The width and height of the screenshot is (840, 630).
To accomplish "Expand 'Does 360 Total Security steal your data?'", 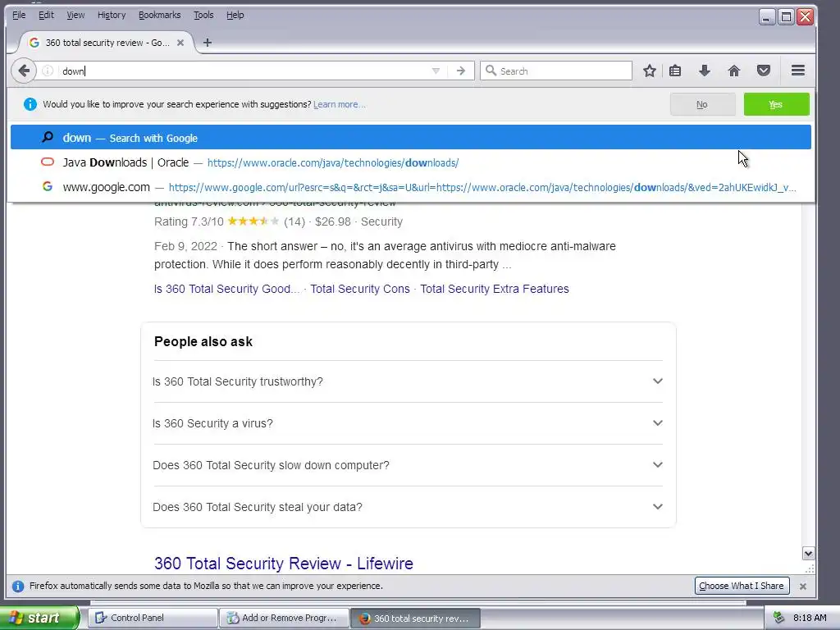I will click(x=408, y=507).
